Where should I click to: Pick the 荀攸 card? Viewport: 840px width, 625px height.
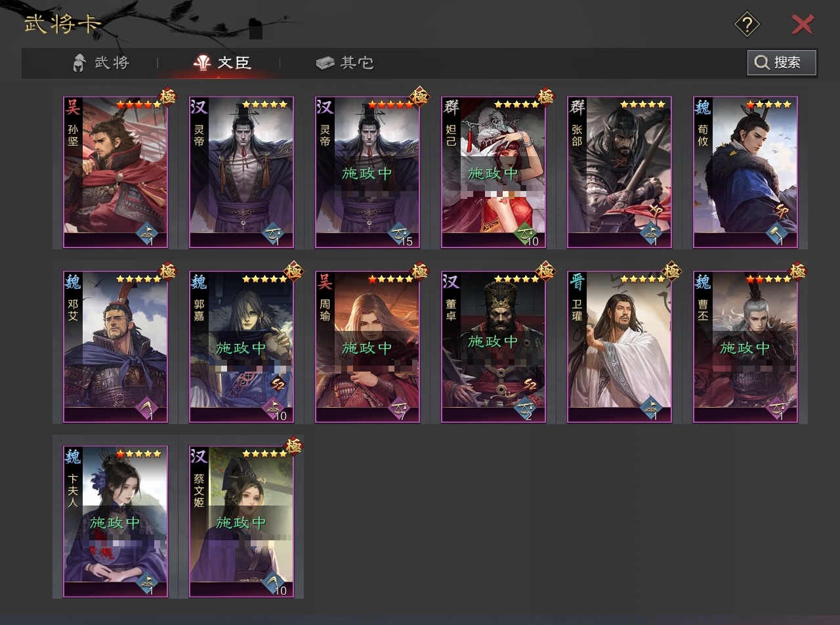coord(745,172)
